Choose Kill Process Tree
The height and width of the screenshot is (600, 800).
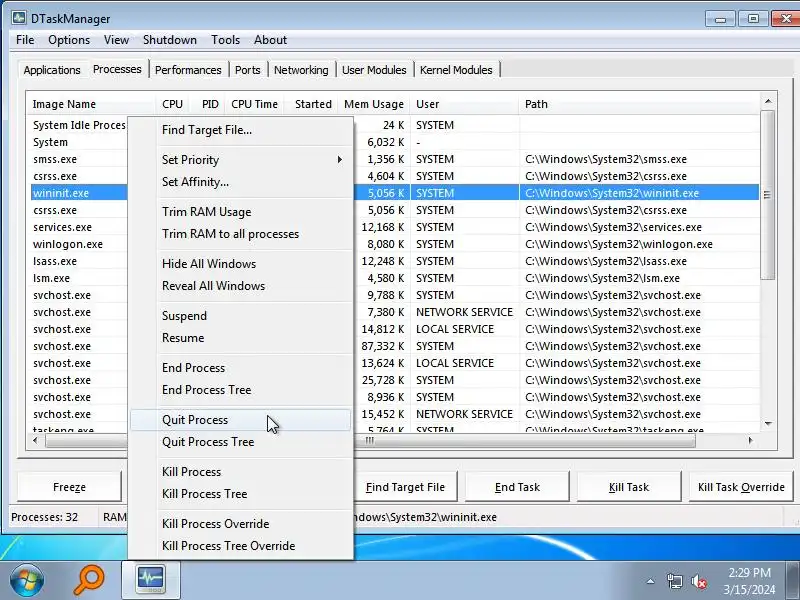[241, 494]
